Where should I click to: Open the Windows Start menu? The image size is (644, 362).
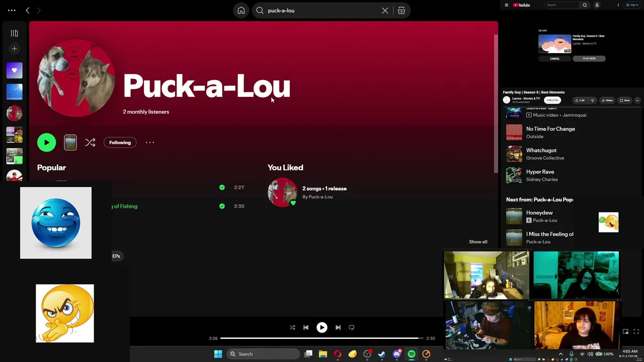tap(218, 354)
